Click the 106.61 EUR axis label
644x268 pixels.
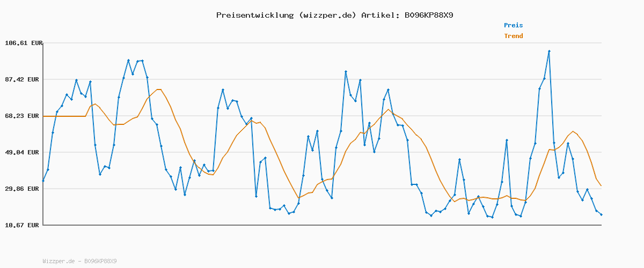tap(24, 43)
